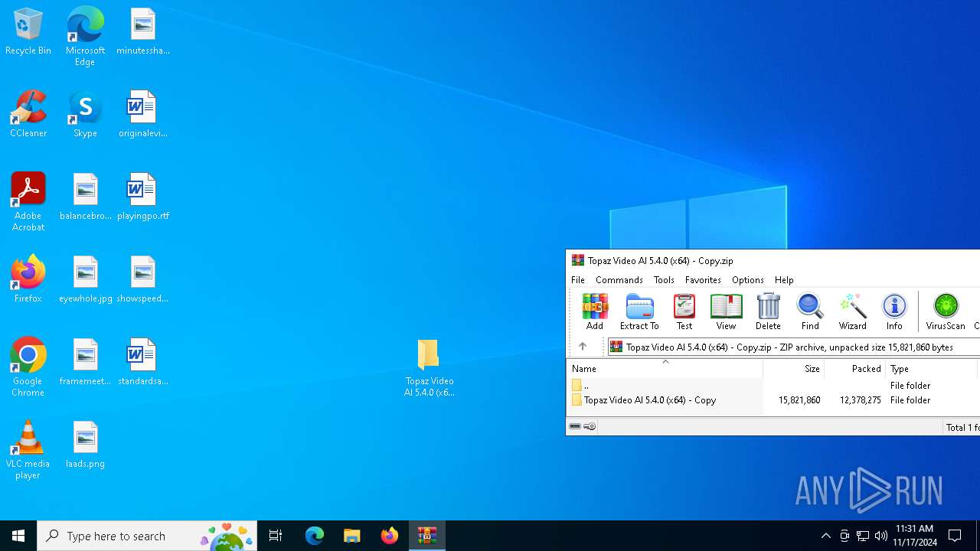Select the balancebro image file
This screenshot has width=980, height=551.
[x=86, y=197]
